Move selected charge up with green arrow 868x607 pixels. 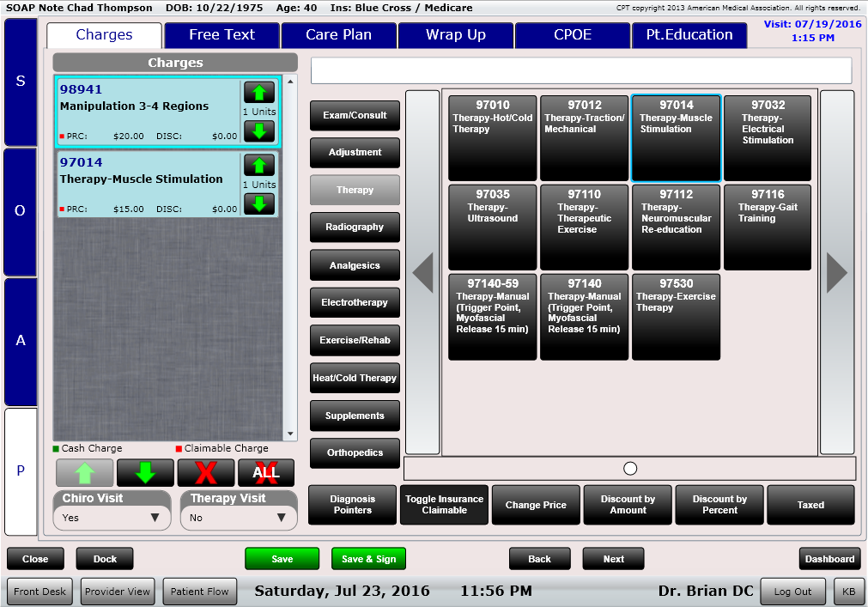84,473
